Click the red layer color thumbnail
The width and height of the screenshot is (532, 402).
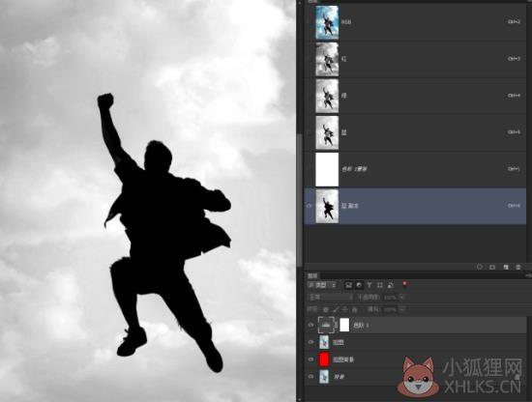324,359
